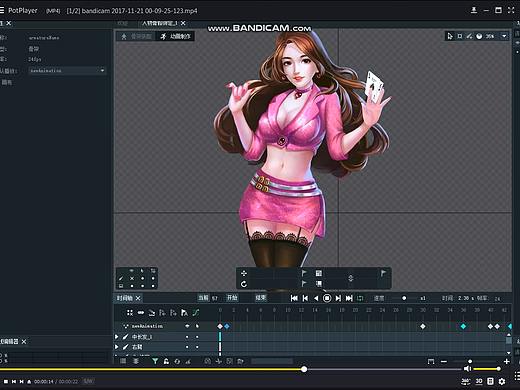This screenshot has width=520, height=390.
Task: Select the pencil tool beside the view-percent circle
Action: [469, 36]
